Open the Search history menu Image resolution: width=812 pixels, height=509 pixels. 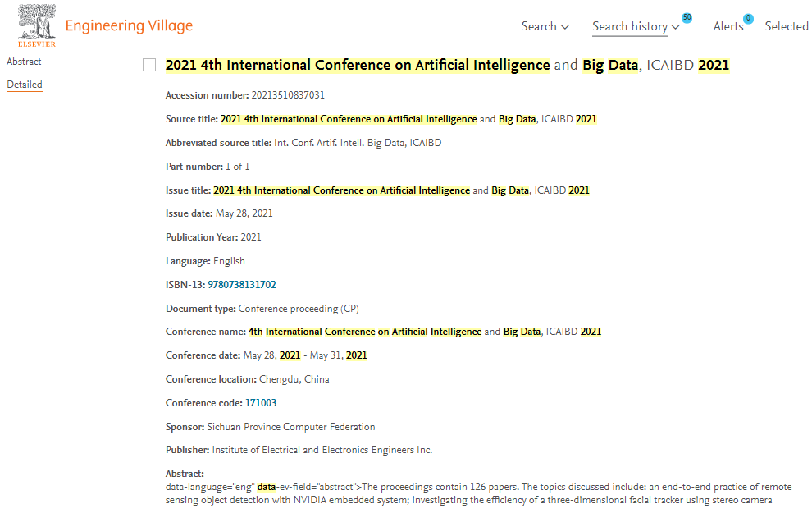tap(636, 26)
